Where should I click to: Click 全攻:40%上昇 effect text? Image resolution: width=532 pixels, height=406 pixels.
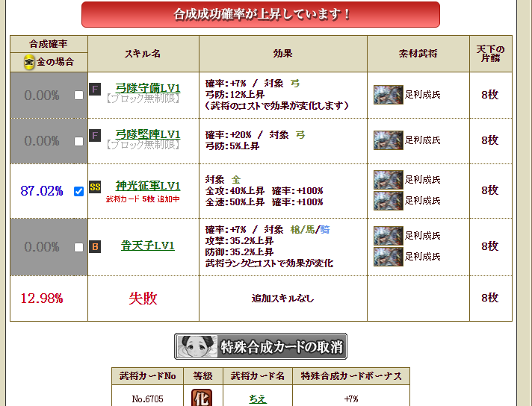pyautogui.click(x=235, y=191)
